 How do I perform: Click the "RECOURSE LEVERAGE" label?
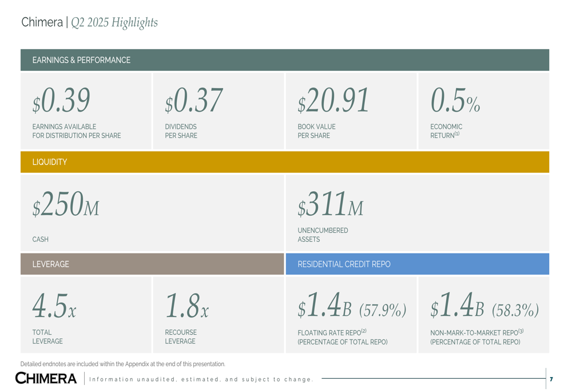click(x=181, y=337)
